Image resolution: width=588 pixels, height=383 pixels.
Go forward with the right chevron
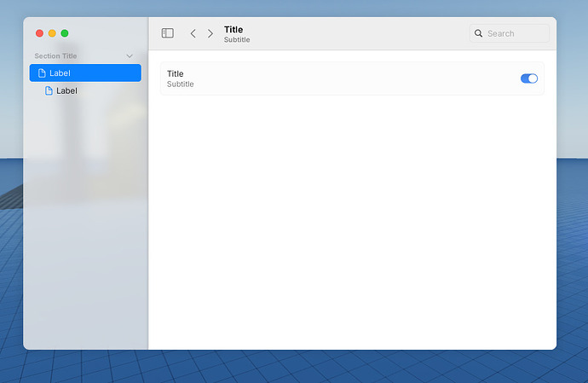210,33
